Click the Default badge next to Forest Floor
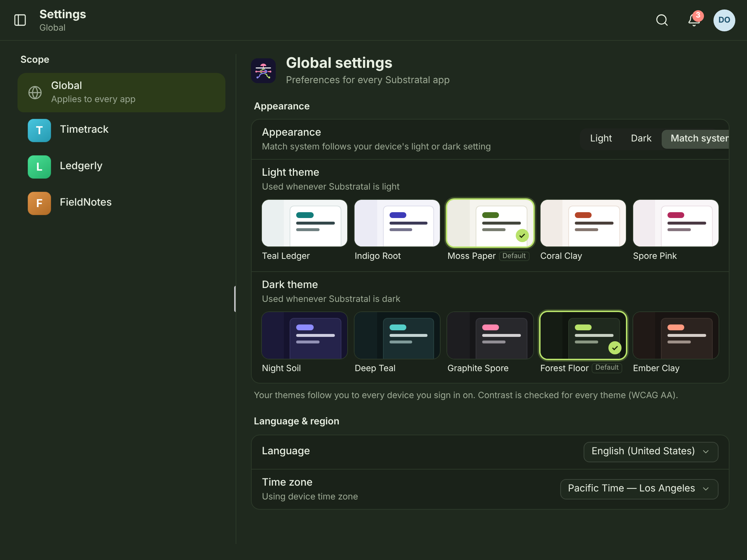Viewport: 747px width, 560px height. point(607,368)
